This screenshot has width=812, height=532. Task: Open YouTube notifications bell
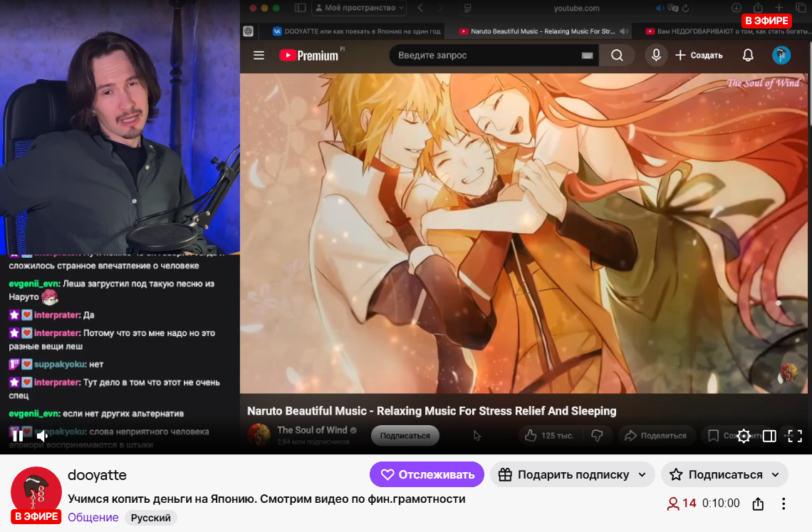click(748, 56)
